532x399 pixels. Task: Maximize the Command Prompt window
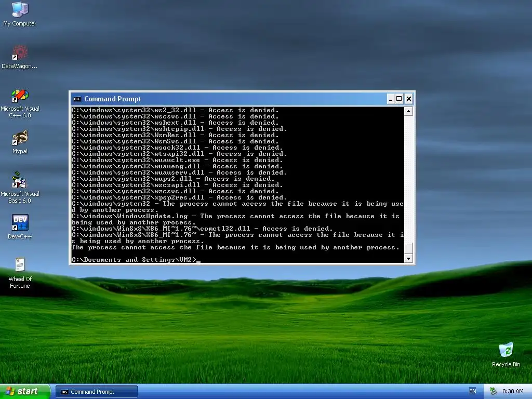click(x=400, y=99)
